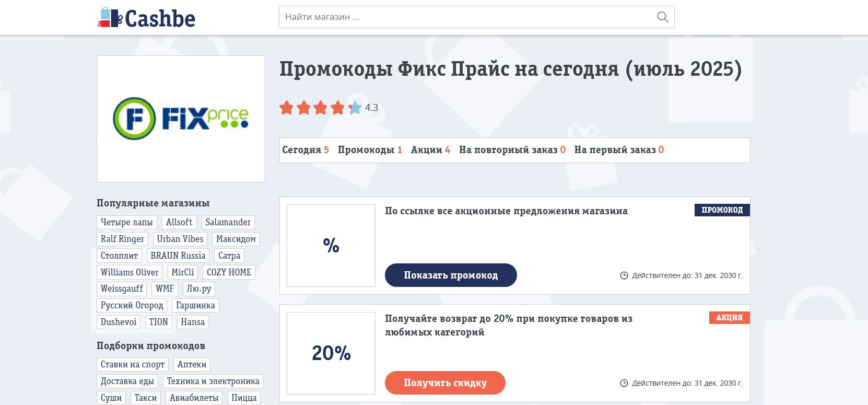Click the first rating star

tap(286, 108)
